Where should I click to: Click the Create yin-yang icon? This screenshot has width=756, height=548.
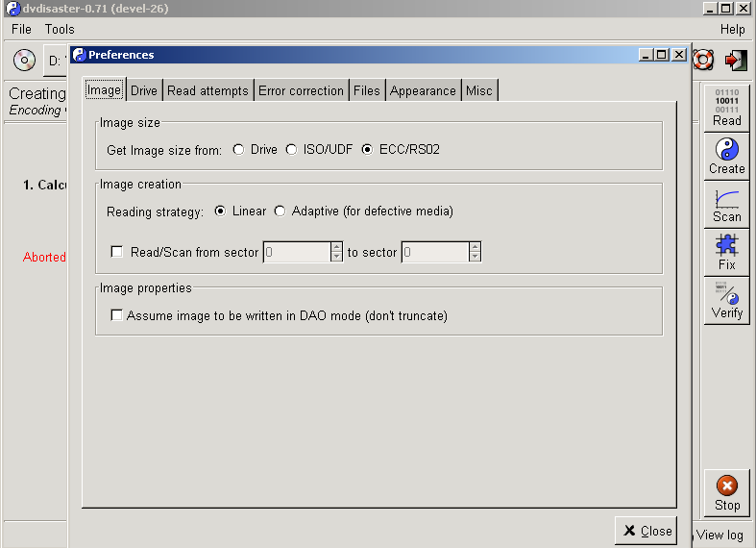coord(726,149)
